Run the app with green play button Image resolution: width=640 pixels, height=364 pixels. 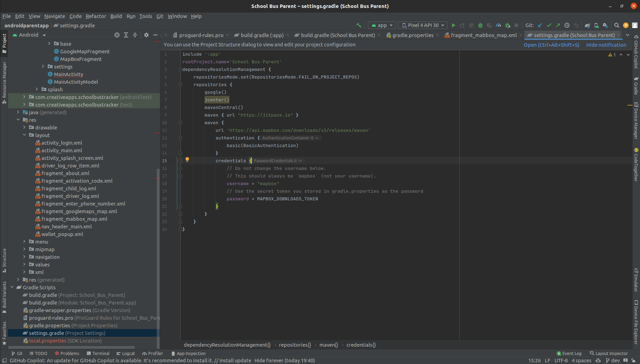pos(453,25)
